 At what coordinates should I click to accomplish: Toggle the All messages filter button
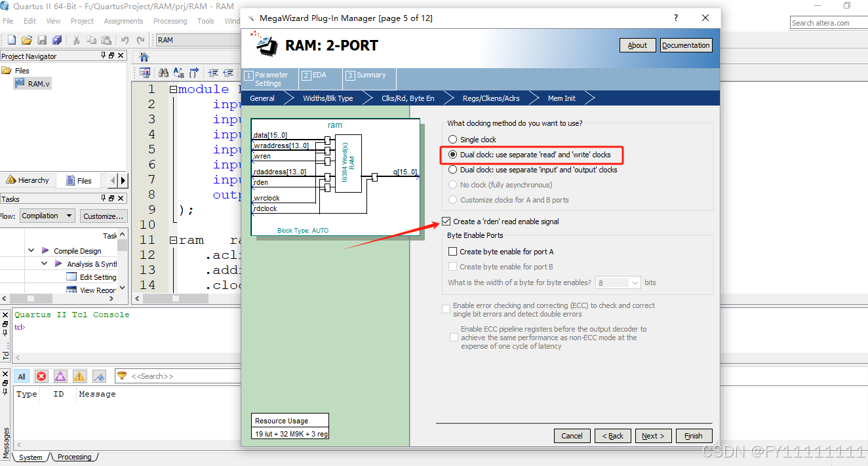click(22, 376)
